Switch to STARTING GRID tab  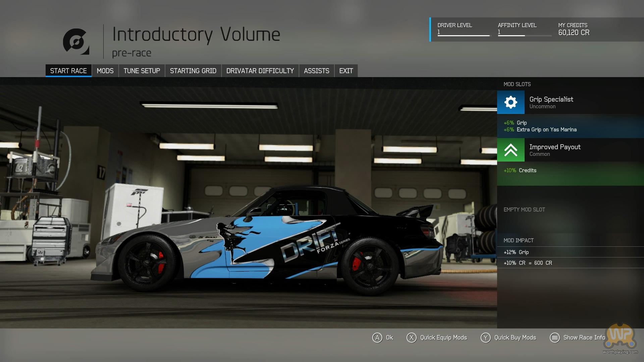(x=193, y=71)
